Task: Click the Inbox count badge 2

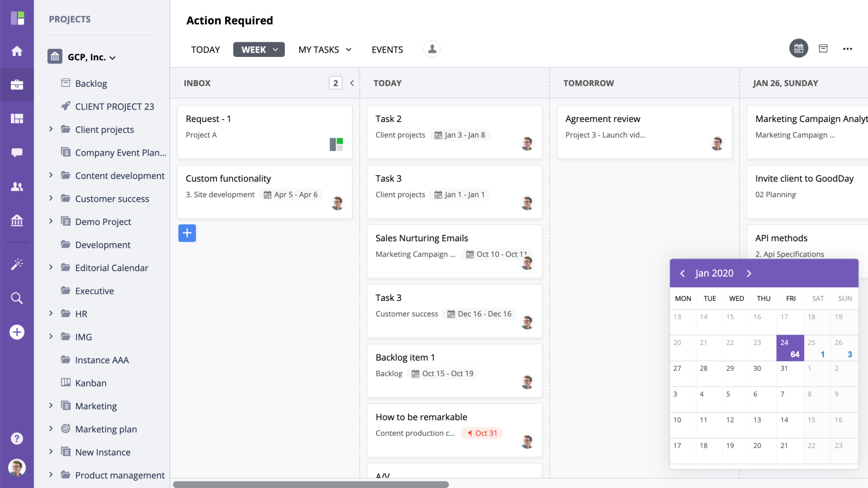Action: click(x=335, y=83)
